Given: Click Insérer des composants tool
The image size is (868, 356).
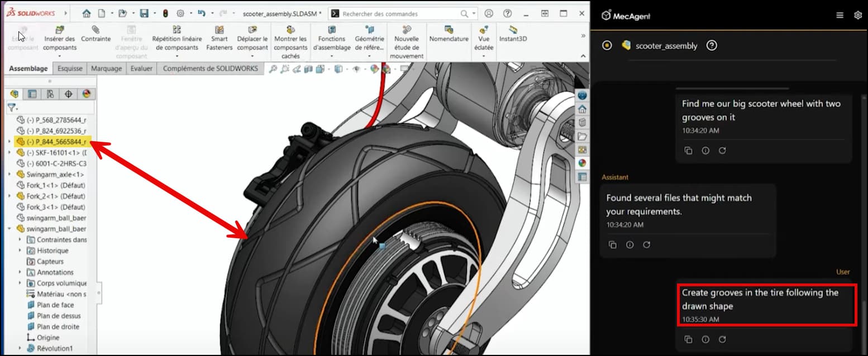Looking at the screenshot, I should pos(59,39).
